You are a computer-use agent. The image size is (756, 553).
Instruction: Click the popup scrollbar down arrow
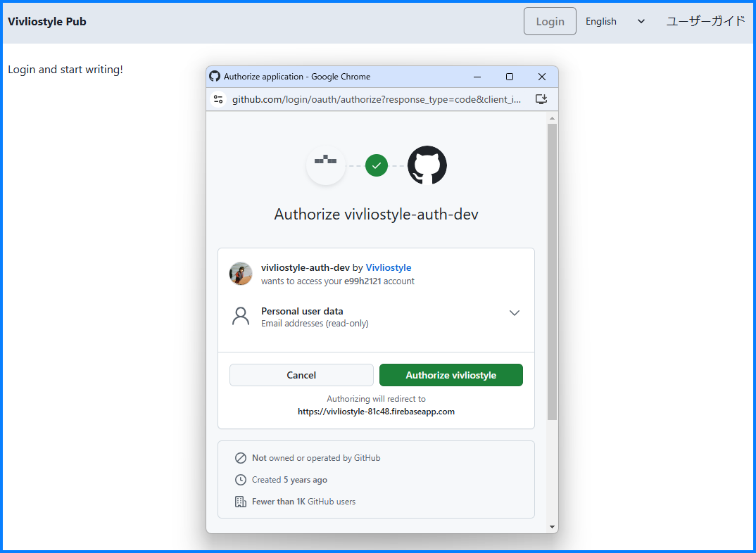point(552,527)
